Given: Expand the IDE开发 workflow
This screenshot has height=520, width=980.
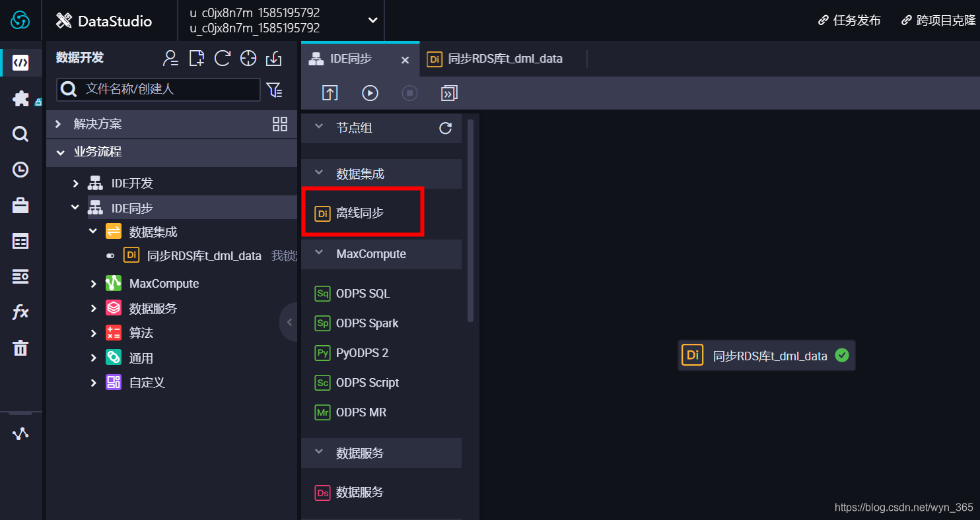Looking at the screenshot, I should coord(76,183).
